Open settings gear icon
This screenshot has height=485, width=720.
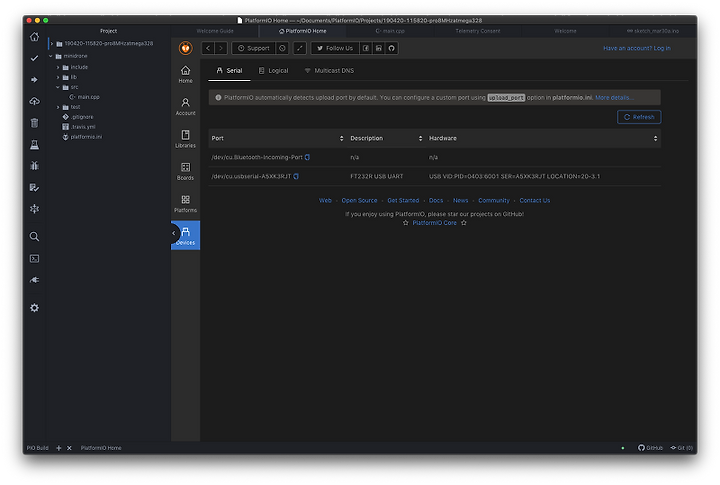coord(34,308)
